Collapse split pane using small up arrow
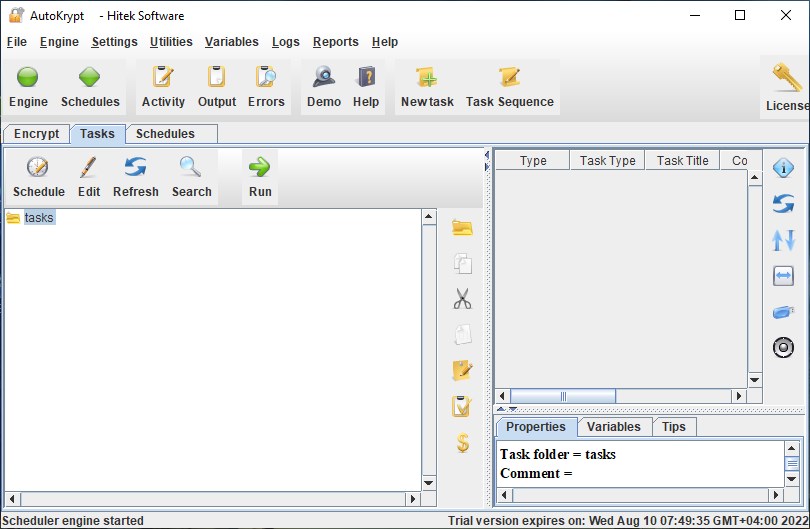 click(501, 409)
